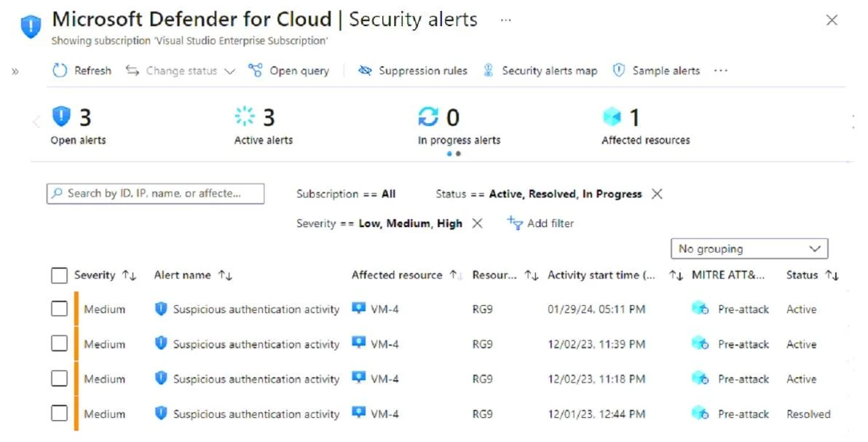Open the query via Open query icon

point(255,71)
